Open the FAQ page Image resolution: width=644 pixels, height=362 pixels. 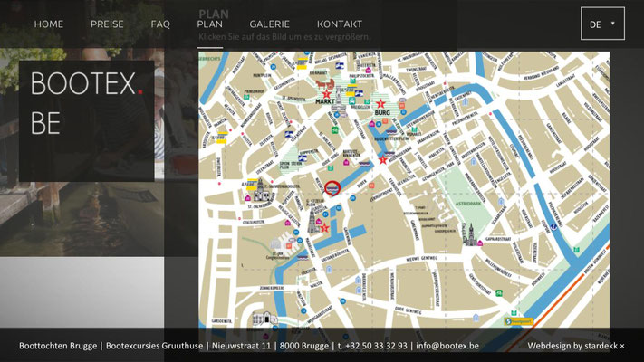[x=160, y=24]
